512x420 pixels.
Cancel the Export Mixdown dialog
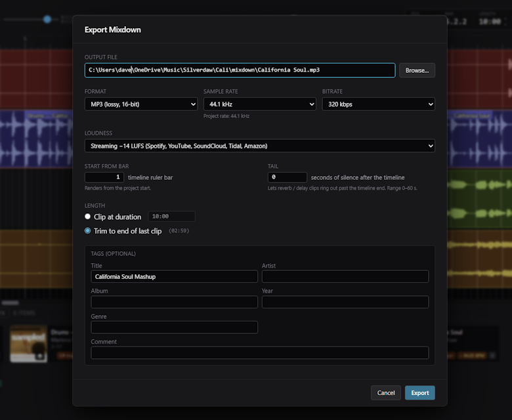coord(385,392)
